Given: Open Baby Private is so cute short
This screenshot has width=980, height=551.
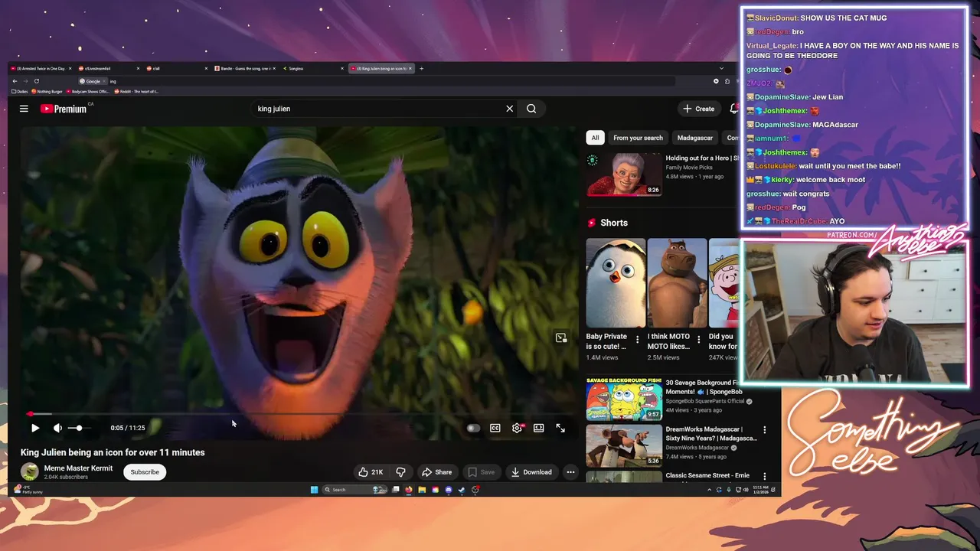Looking at the screenshot, I should point(616,283).
